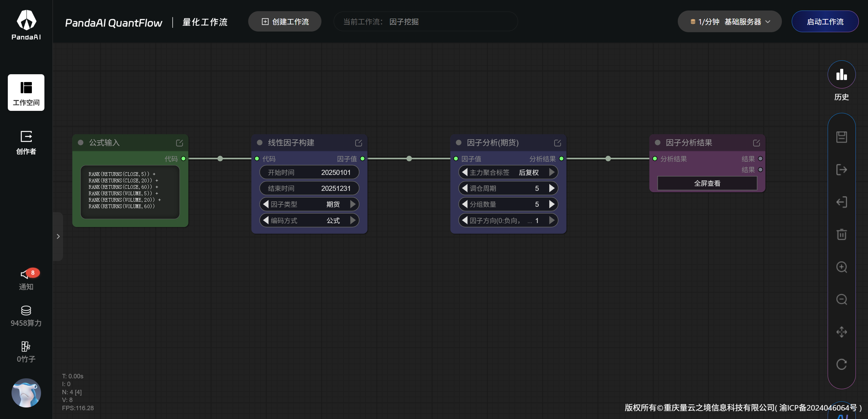This screenshot has width=868, height=419.
Task: Click the refresh icon in right toolbar
Action: [x=842, y=364]
